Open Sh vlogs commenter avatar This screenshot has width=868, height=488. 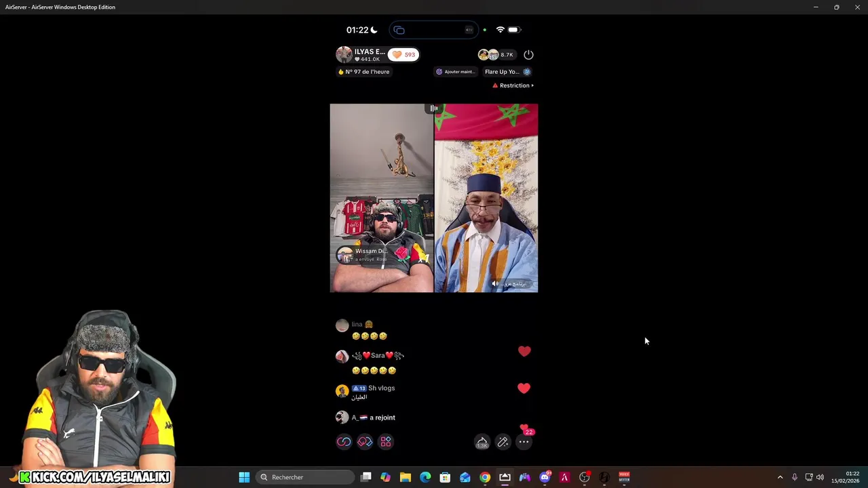342,390
